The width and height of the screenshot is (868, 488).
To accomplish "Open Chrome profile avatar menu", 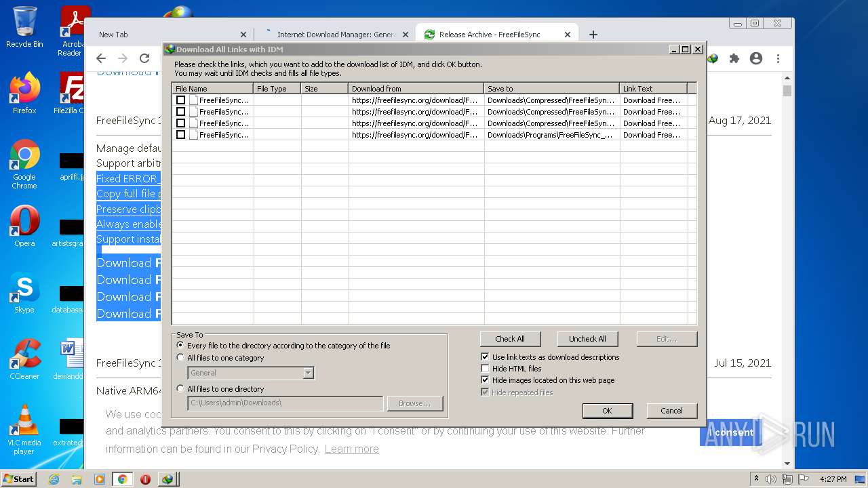I will [x=756, y=58].
